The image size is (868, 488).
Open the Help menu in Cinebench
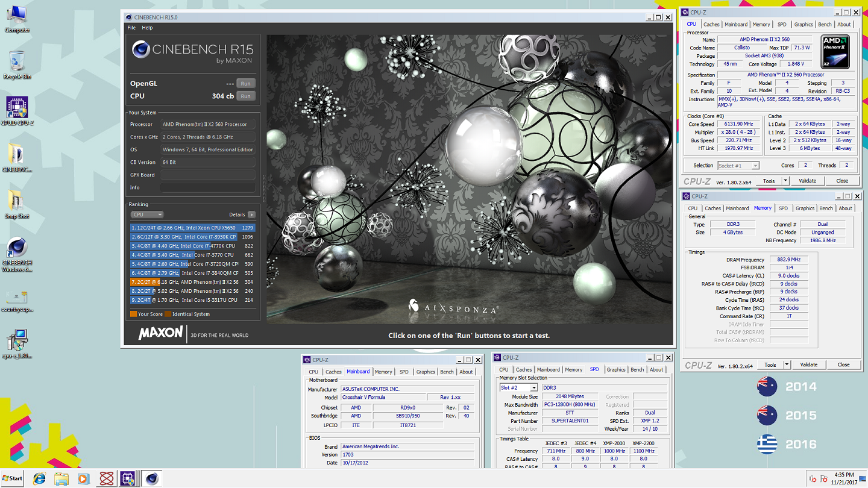click(x=147, y=28)
